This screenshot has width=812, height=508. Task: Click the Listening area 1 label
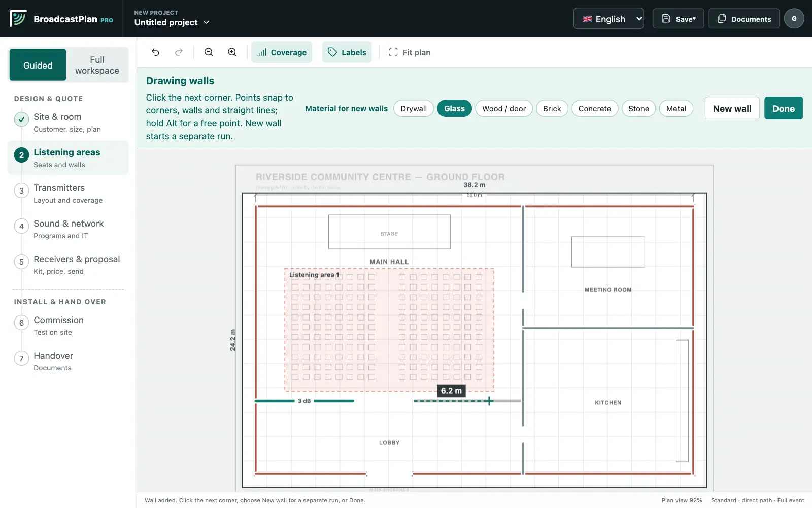[314, 275]
